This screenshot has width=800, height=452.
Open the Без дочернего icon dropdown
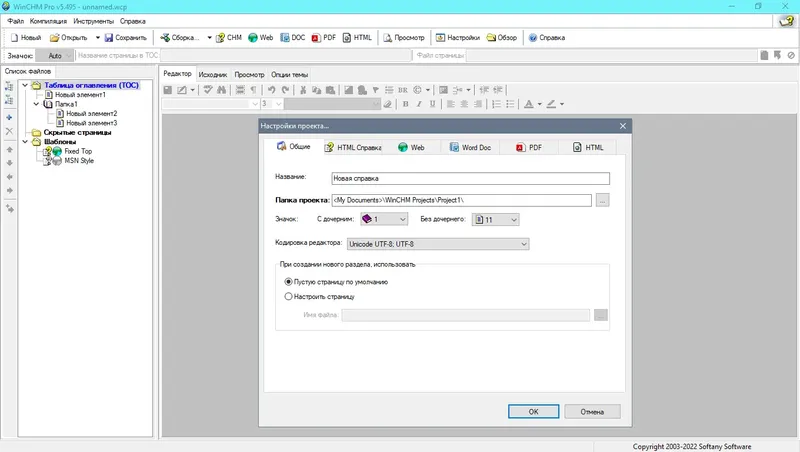495,219
